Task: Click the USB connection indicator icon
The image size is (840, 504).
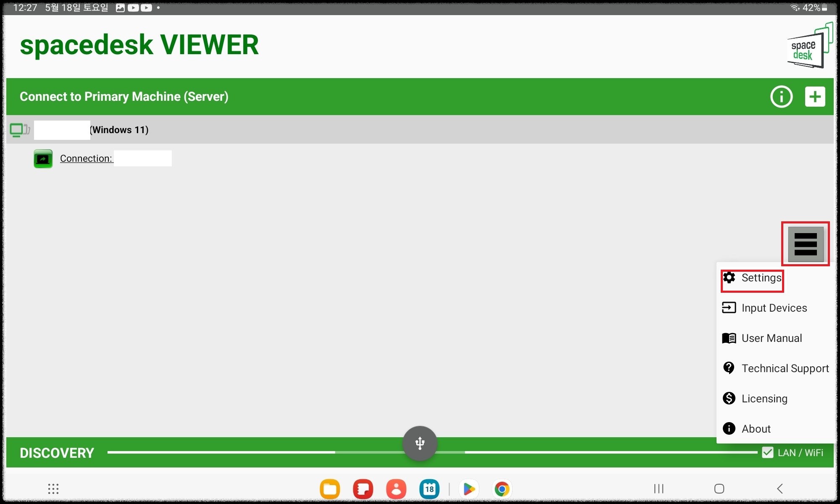Action: coord(420,443)
